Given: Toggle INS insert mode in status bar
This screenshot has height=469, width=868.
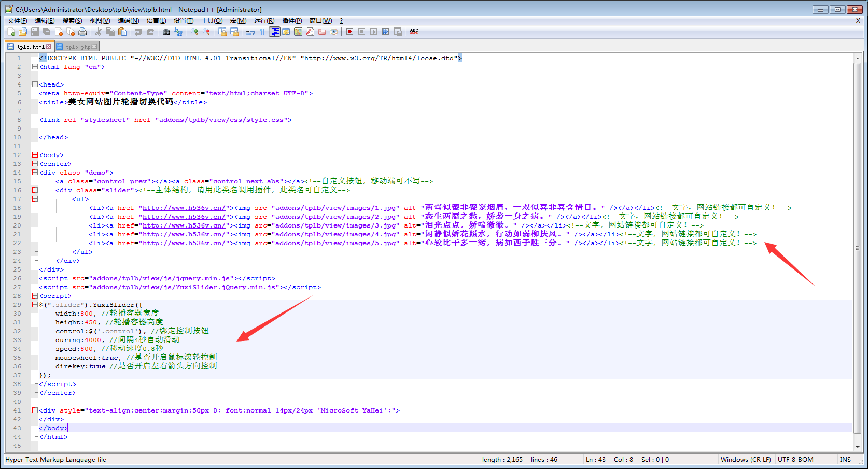Looking at the screenshot, I should point(845,460).
